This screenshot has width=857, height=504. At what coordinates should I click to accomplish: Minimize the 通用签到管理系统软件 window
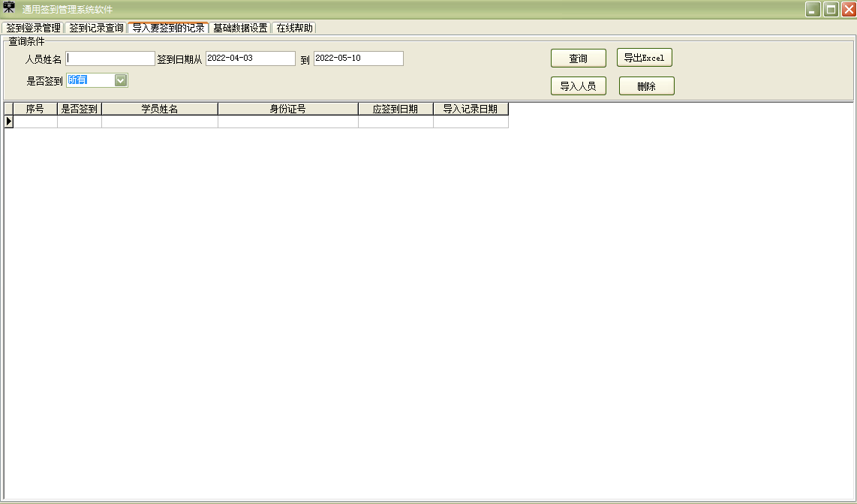[813, 9]
